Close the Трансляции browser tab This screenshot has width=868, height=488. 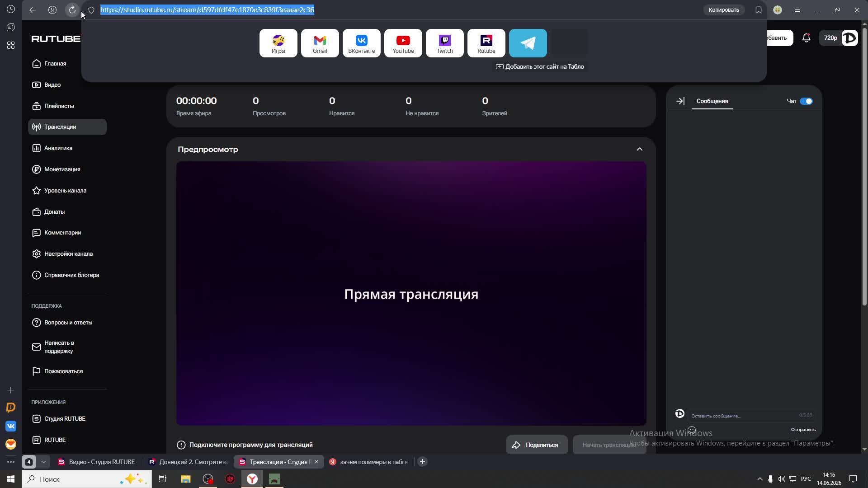[x=316, y=462]
